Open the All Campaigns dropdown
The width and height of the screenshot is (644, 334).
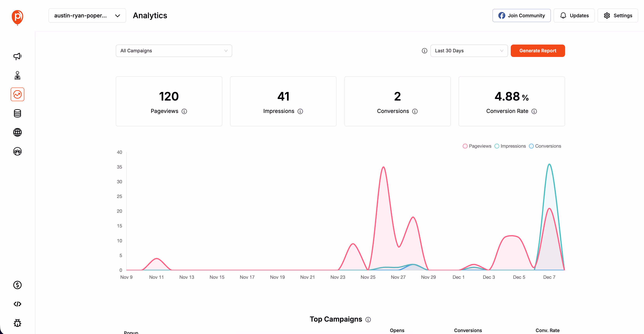point(174,51)
